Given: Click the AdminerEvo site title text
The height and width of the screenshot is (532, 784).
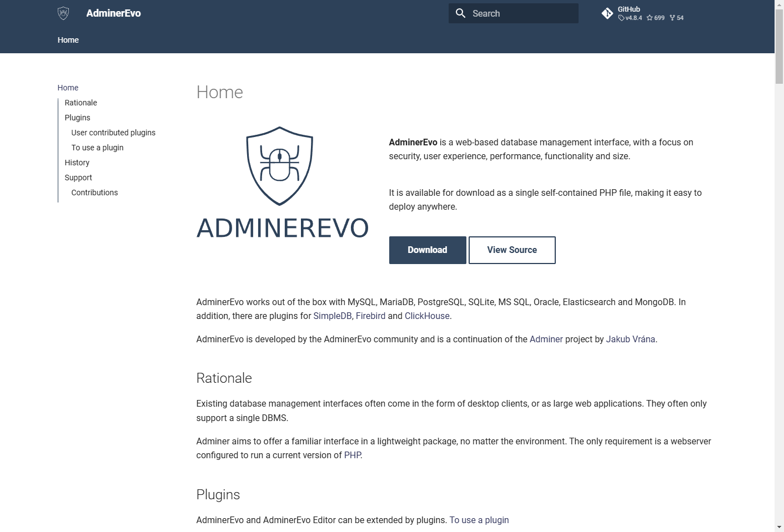Looking at the screenshot, I should (x=113, y=13).
